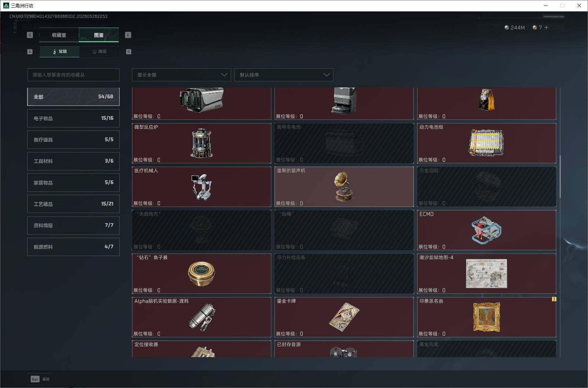Open the 潮汐监狱地图-4 map thumbnail
This screenshot has width=588, height=388.
[486, 273]
